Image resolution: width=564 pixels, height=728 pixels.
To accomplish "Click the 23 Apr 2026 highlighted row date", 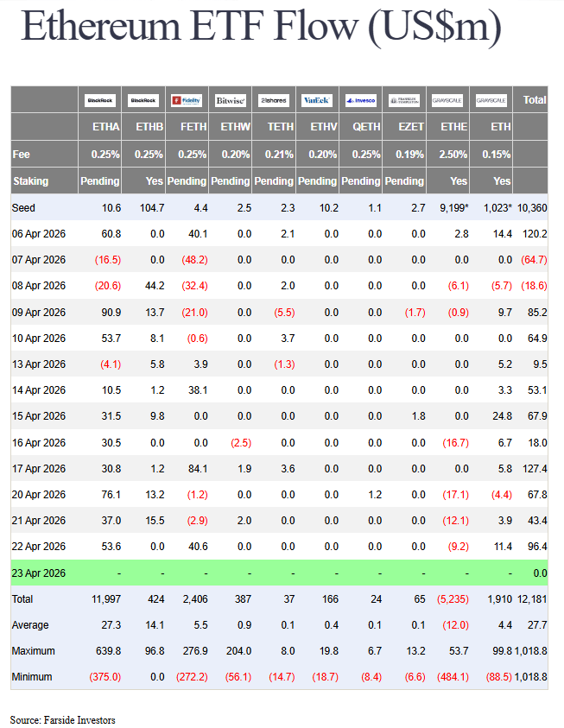I will point(39,573).
